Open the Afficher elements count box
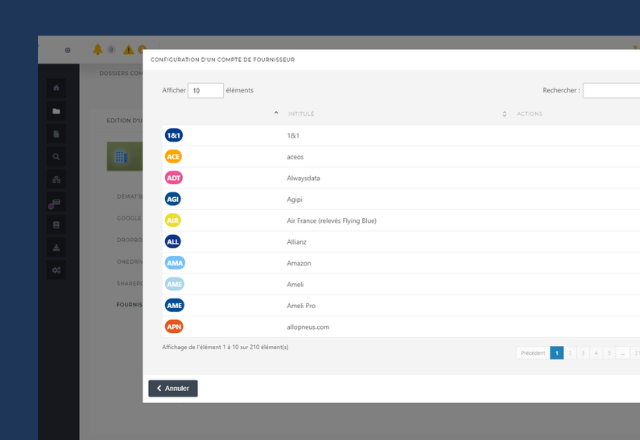 [x=205, y=91]
